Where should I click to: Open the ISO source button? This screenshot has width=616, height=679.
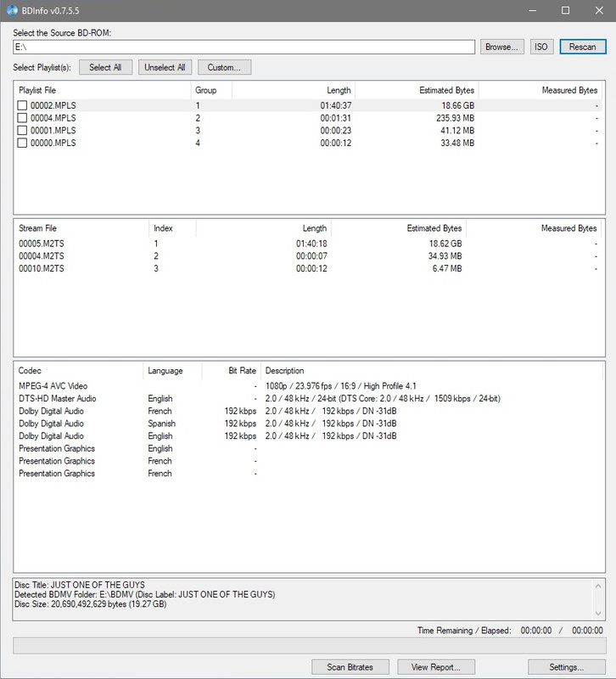[541, 47]
